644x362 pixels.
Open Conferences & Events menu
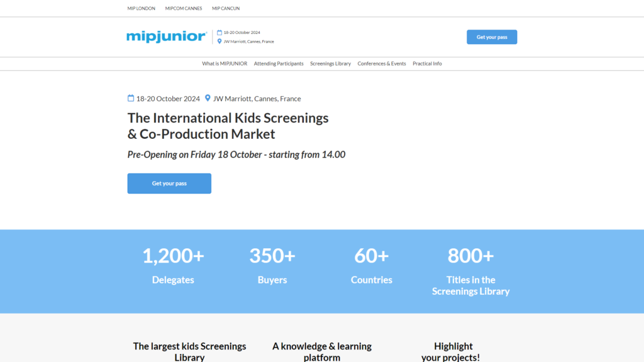click(x=382, y=63)
